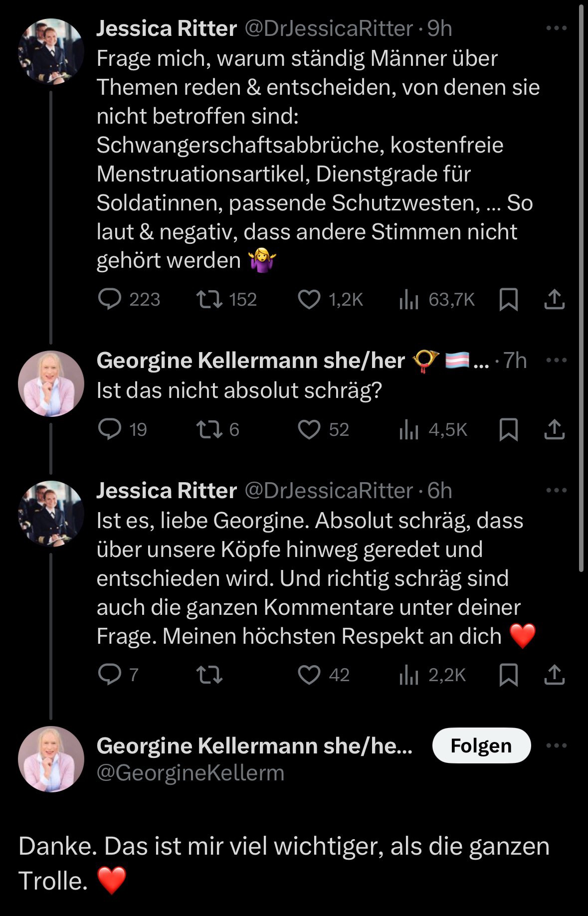Viewport: 588px width, 916px height.
Task: Click the Folgen button
Action: click(481, 746)
